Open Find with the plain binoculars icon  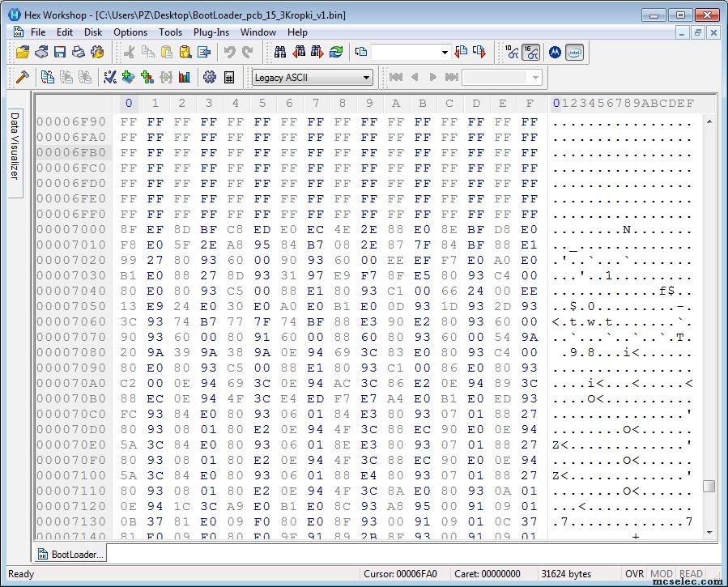pyautogui.click(x=280, y=52)
